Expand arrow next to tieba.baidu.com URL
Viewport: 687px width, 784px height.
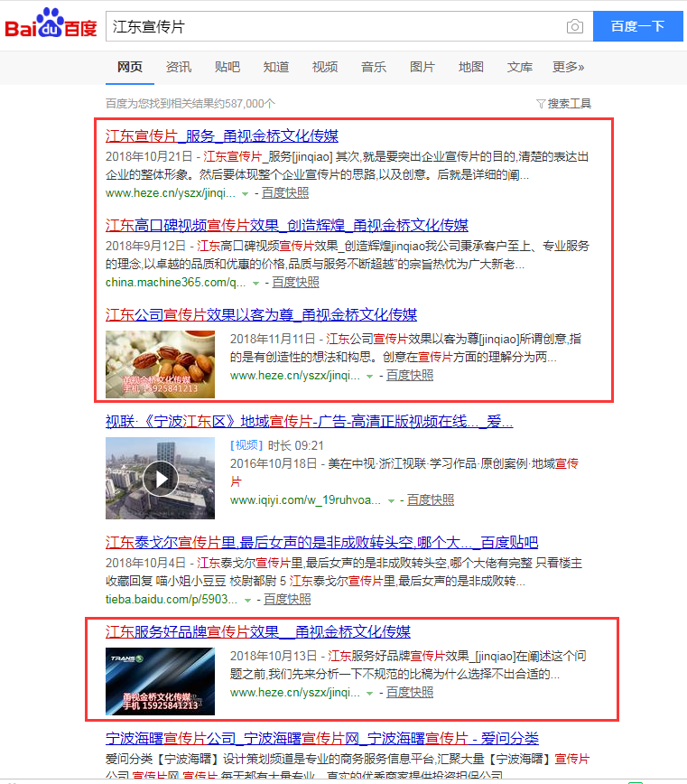[x=247, y=601]
